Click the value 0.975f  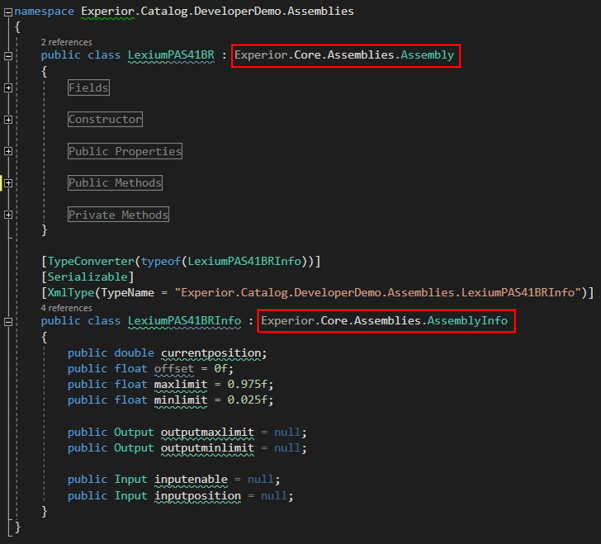click(247, 384)
